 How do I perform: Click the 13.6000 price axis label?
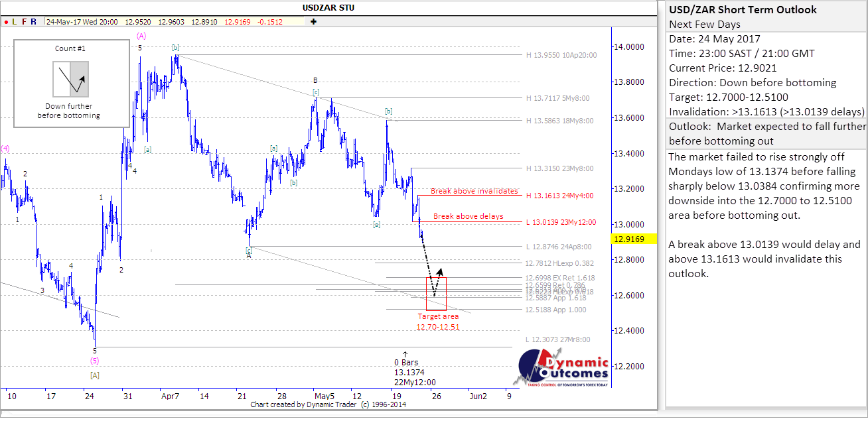pos(629,117)
